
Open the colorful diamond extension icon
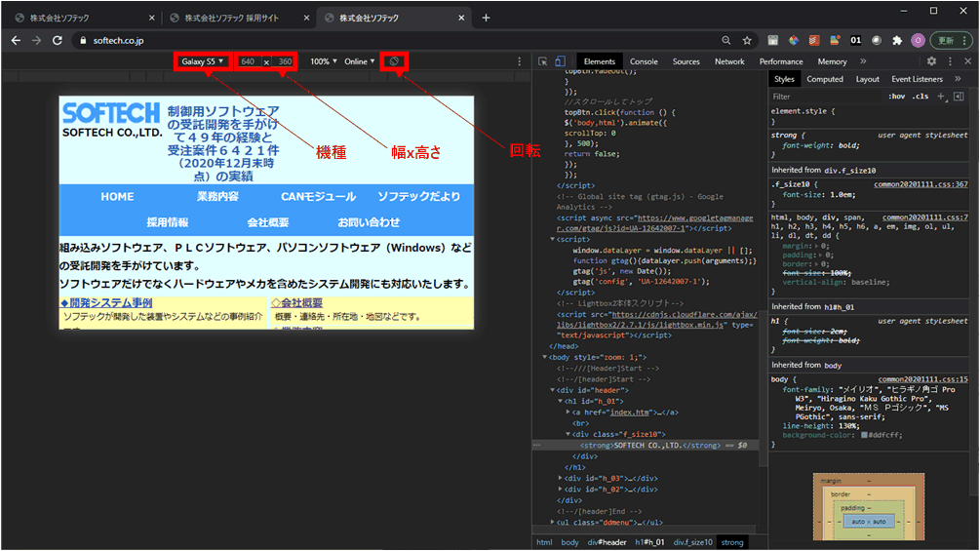point(794,41)
